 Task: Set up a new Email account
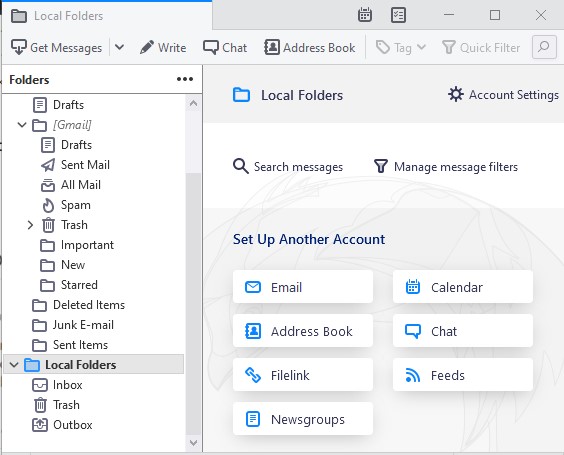coord(303,287)
